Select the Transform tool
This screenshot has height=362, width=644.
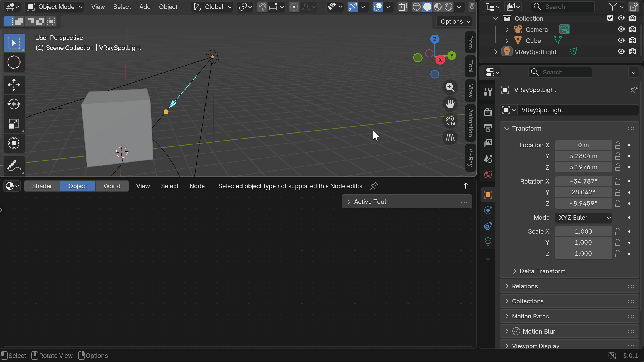click(14, 143)
